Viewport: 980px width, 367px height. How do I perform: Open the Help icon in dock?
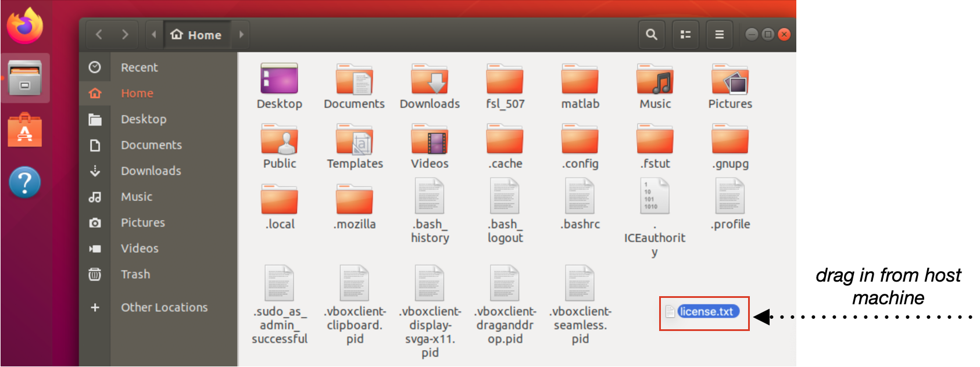coord(25,182)
